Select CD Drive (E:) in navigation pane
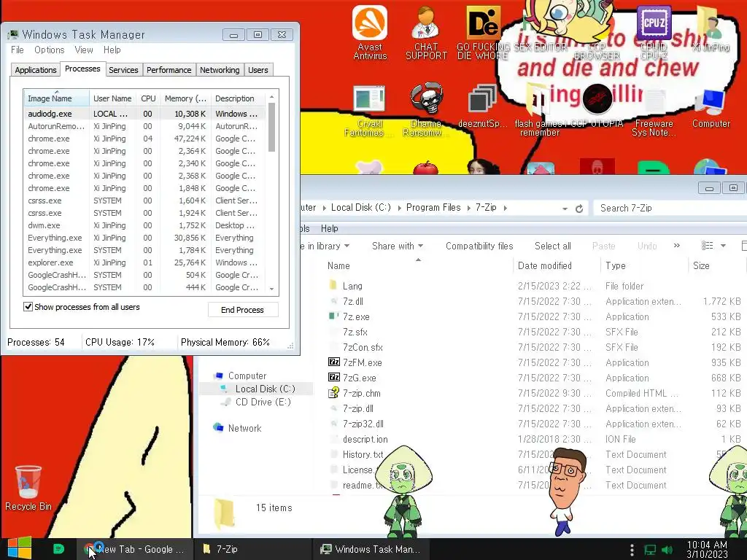Screen dimensions: 747x560 pyautogui.click(x=263, y=402)
